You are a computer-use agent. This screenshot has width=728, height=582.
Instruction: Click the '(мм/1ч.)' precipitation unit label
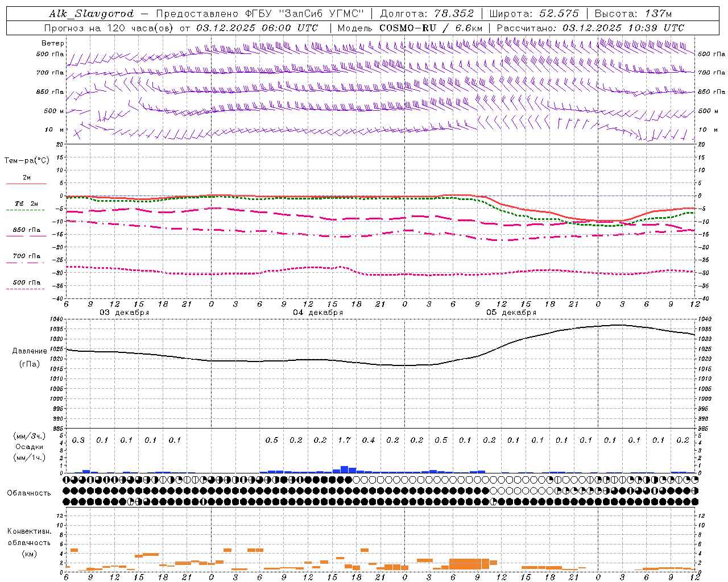point(29,458)
